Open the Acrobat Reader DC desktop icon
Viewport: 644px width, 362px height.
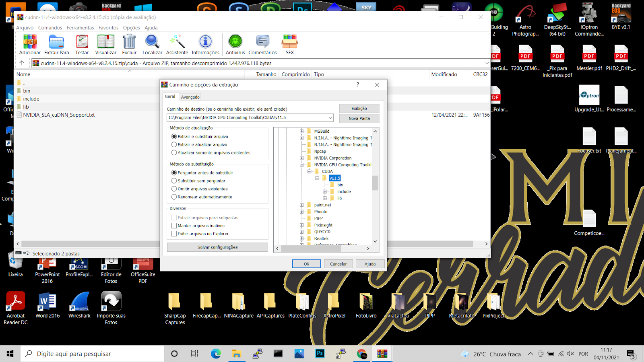coord(16,308)
